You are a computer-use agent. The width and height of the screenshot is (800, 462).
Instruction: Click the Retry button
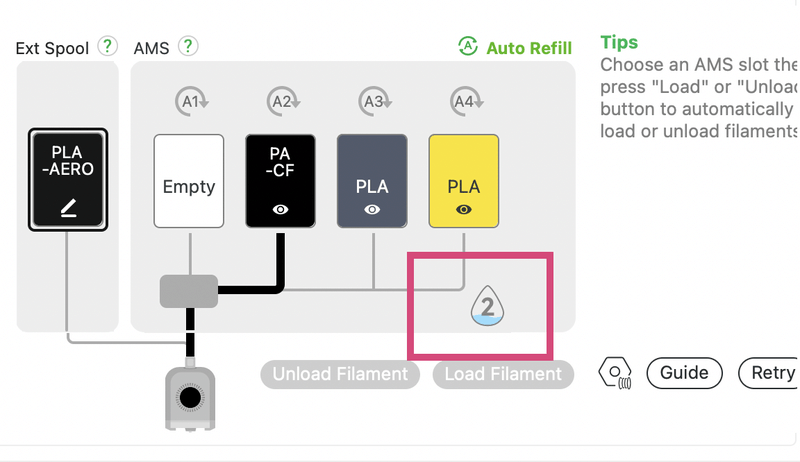coord(768,373)
